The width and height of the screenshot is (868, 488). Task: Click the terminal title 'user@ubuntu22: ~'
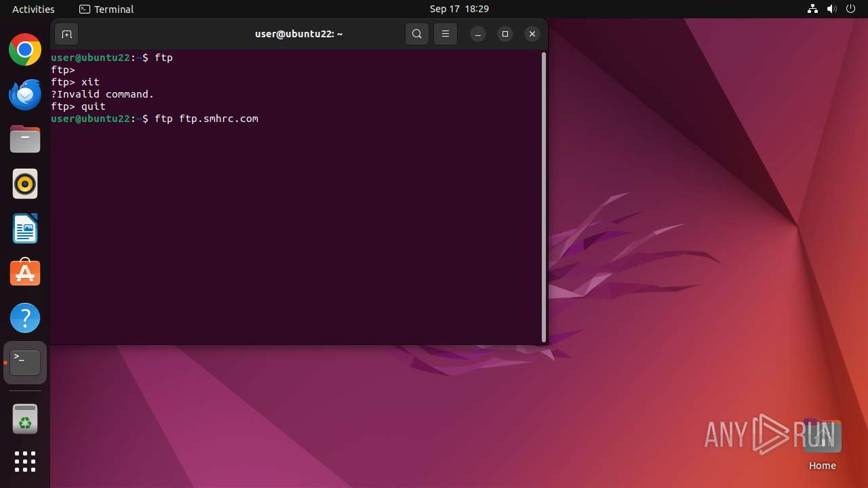coord(299,34)
